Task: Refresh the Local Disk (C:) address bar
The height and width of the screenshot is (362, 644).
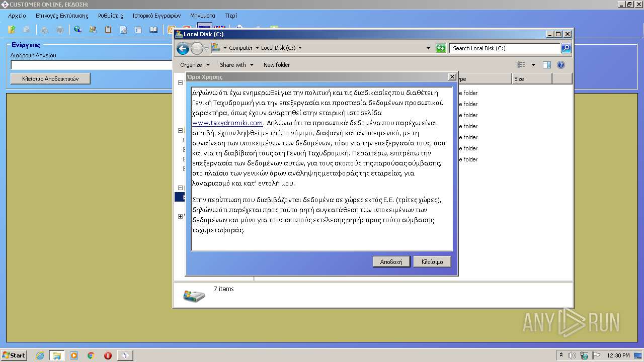Action: pos(441,48)
